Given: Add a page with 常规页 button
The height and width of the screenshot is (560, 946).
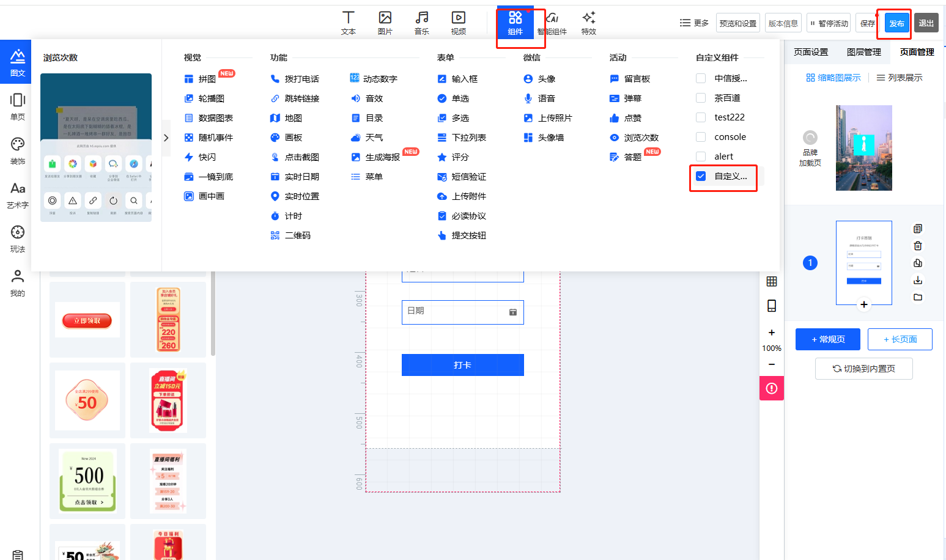Looking at the screenshot, I should 827,339.
